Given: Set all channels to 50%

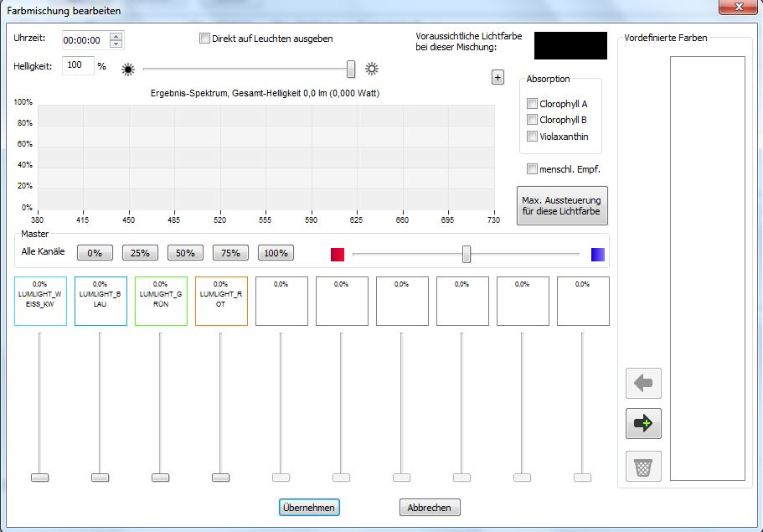Looking at the screenshot, I should (x=185, y=252).
